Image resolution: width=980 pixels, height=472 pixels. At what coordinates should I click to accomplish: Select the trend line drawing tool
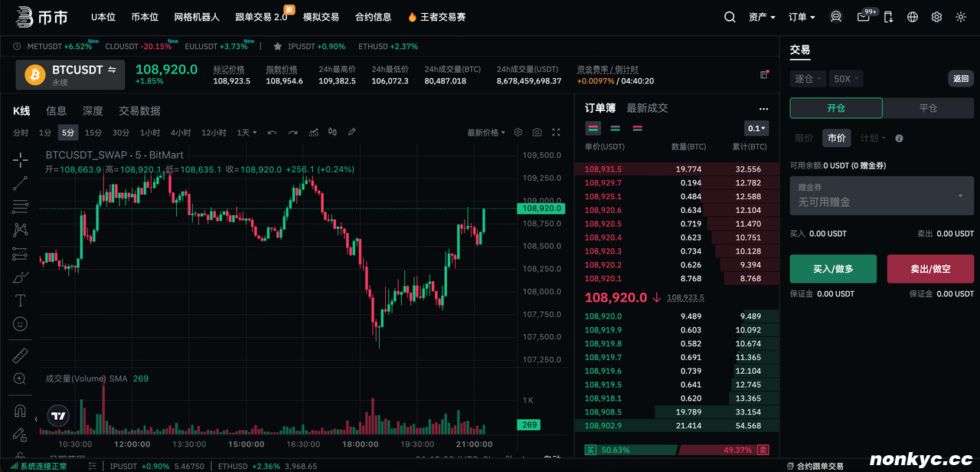[21, 183]
